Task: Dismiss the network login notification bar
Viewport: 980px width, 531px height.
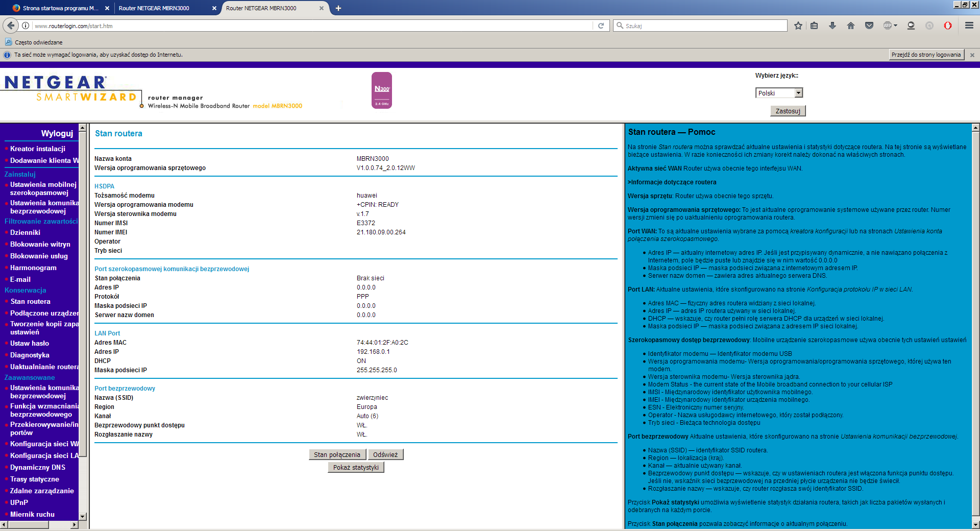Action: pos(972,55)
